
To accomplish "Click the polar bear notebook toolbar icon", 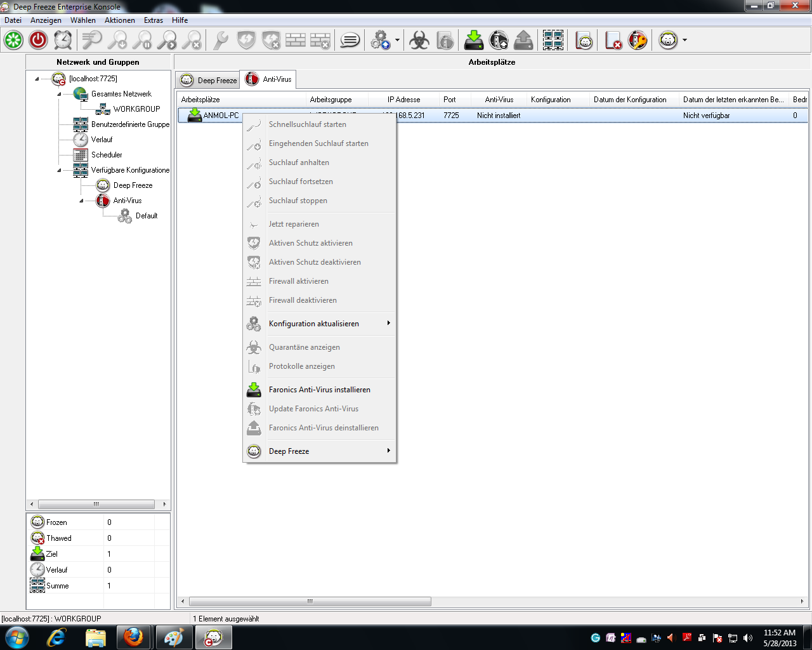I will tap(584, 40).
